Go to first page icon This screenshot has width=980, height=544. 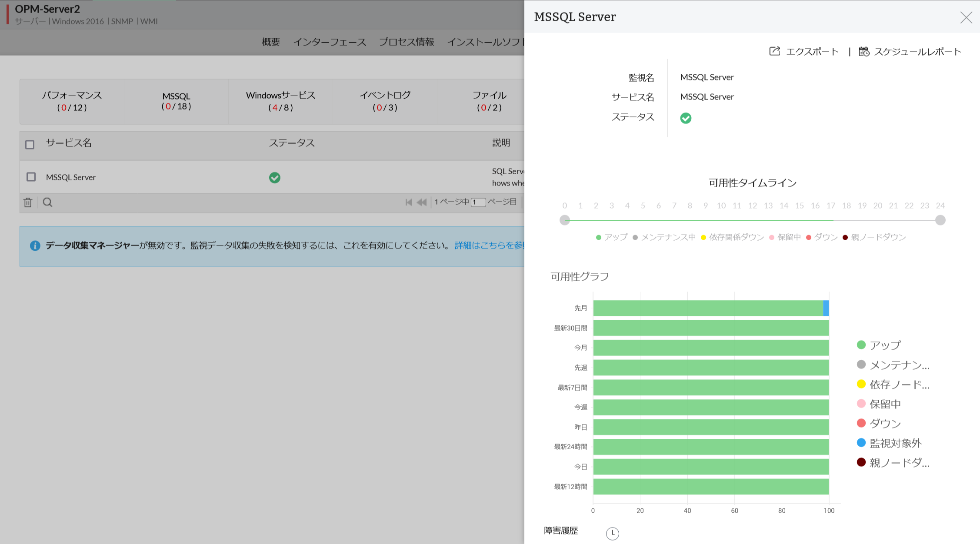click(x=408, y=202)
